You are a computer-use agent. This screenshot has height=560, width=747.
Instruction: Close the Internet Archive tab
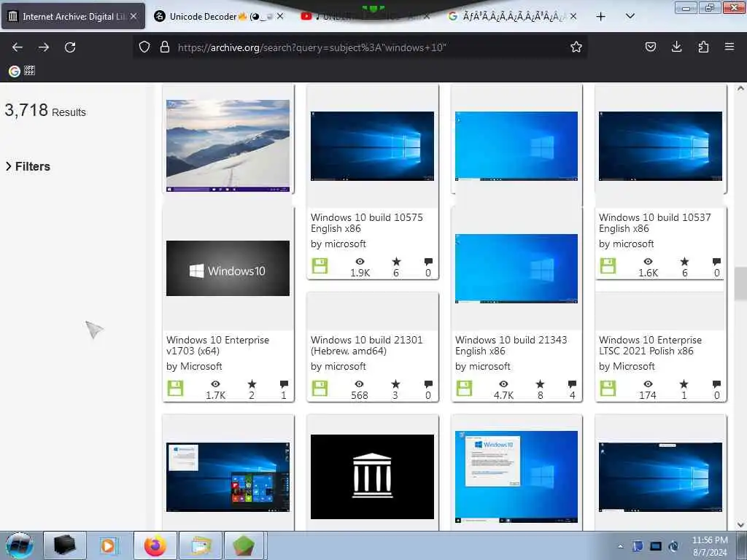(134, 16)
